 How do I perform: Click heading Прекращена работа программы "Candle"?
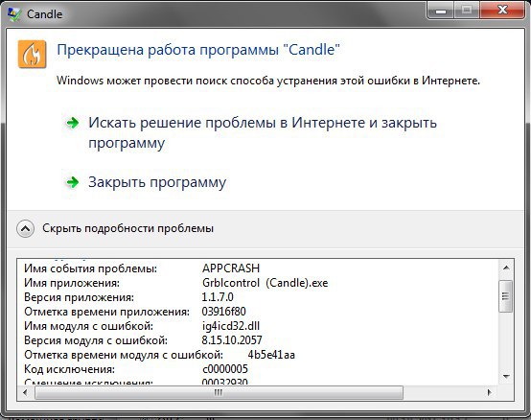[198, 50]
